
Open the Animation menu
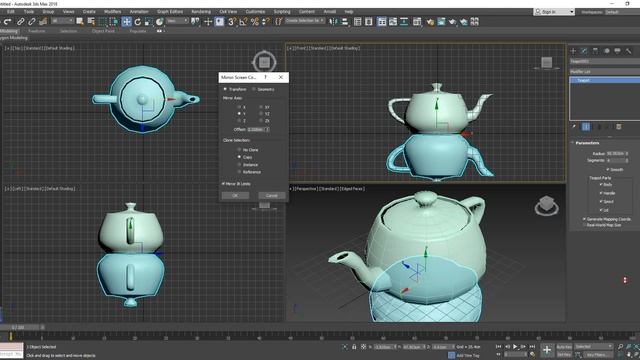point(139,12)
